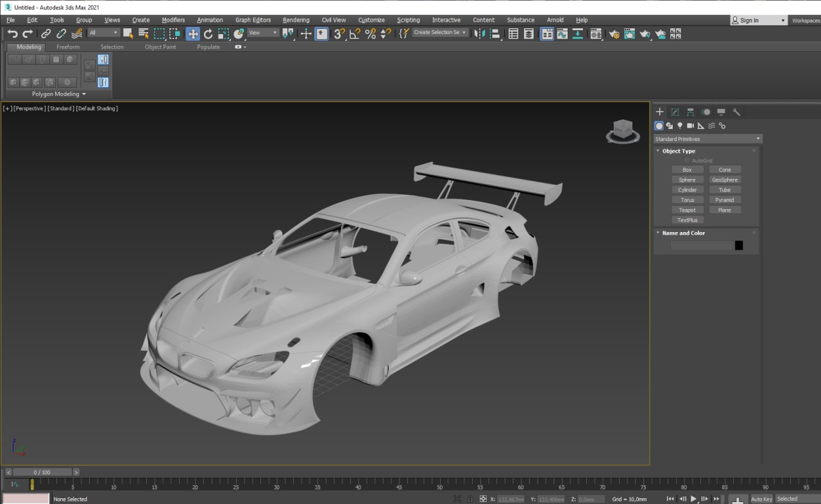Open the Material Editor
The image size is (821, 504).
596,33
